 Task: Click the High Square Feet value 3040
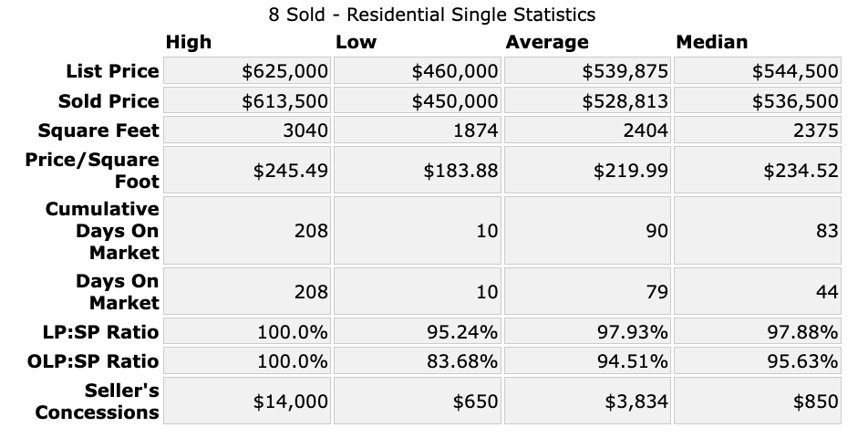coord(305,130)
